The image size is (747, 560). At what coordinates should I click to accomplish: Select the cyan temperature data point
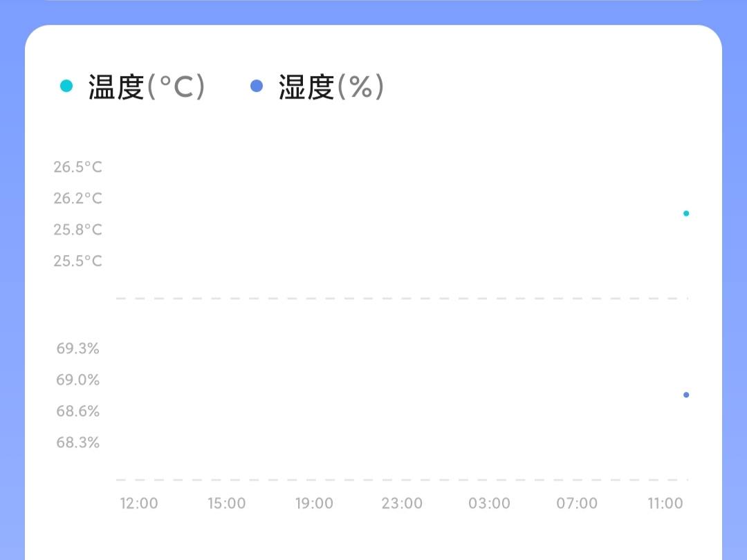pyautogui.click(x=686, y=213)
